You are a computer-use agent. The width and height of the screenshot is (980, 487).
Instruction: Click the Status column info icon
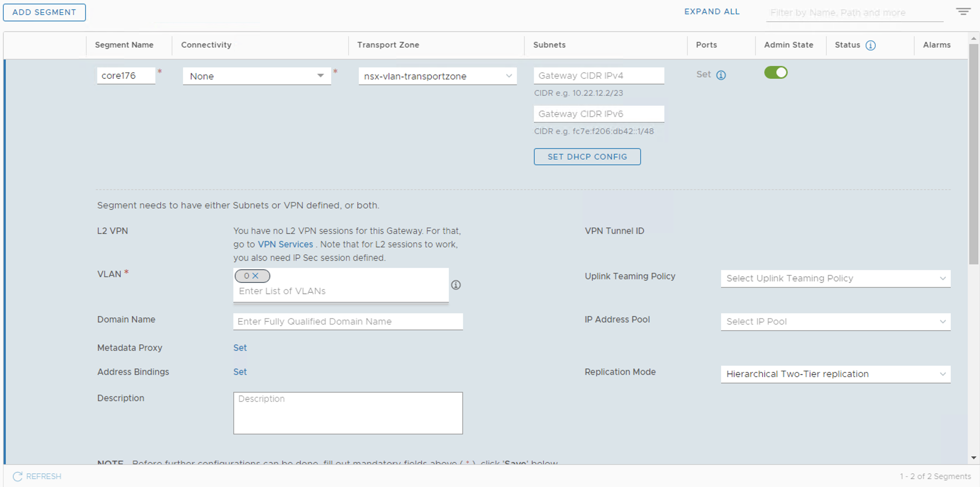pyautogui.click(x=870, y=46)
